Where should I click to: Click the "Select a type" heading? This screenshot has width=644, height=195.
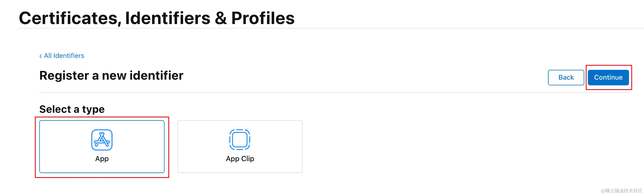click(72, 109)
